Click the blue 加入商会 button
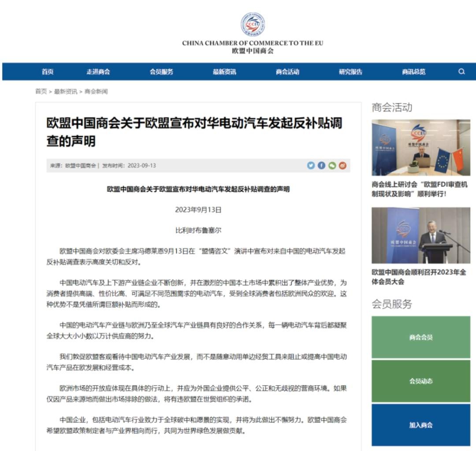This screenshot has width=476, height=451. coord(421,425)
